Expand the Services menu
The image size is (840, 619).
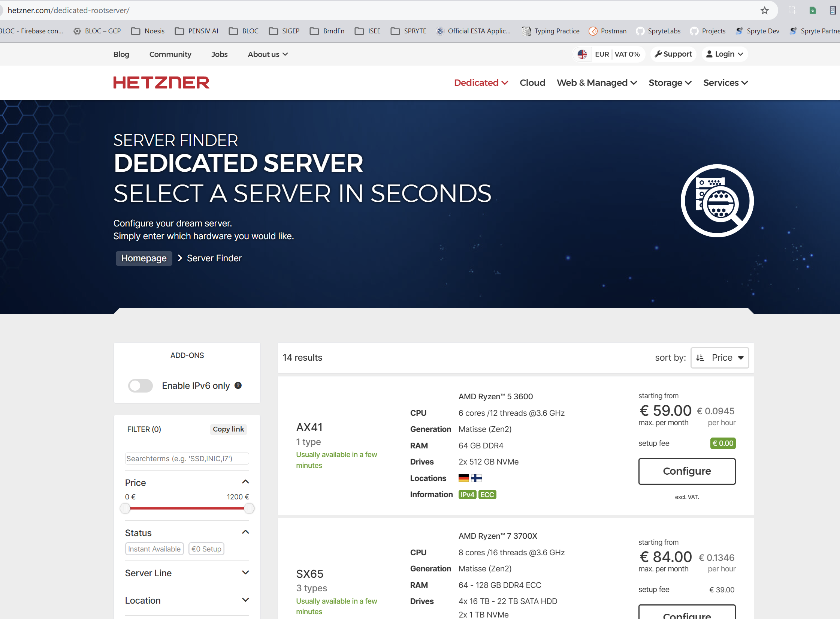point(725,83)
